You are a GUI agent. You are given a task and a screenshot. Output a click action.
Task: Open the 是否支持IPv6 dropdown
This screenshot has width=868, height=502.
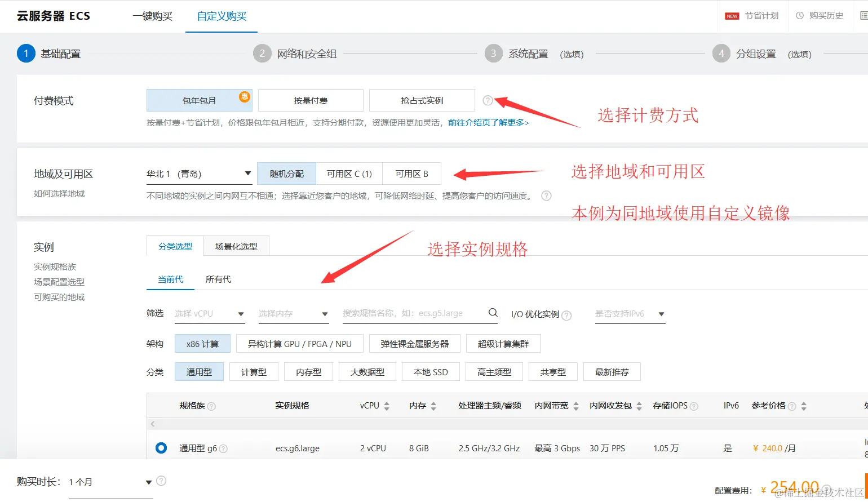click(630, 313)
